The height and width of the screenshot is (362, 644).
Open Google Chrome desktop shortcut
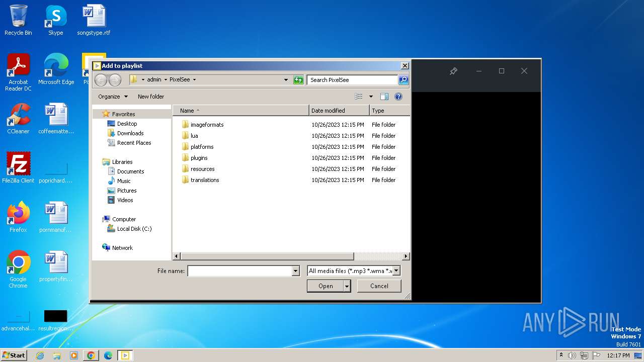[18, 270]
